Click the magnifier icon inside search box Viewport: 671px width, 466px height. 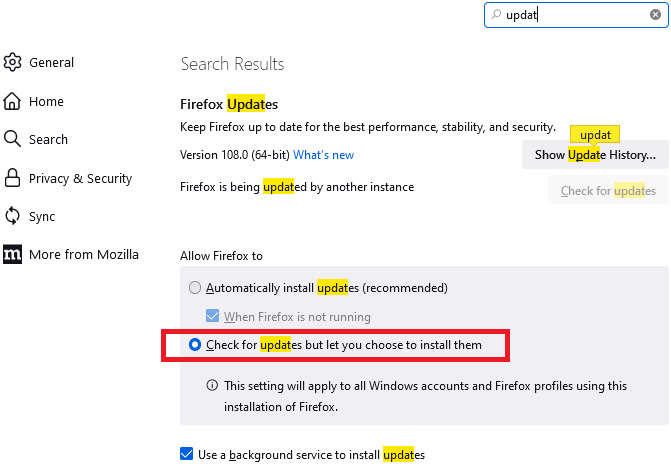[x=496, y=15]
